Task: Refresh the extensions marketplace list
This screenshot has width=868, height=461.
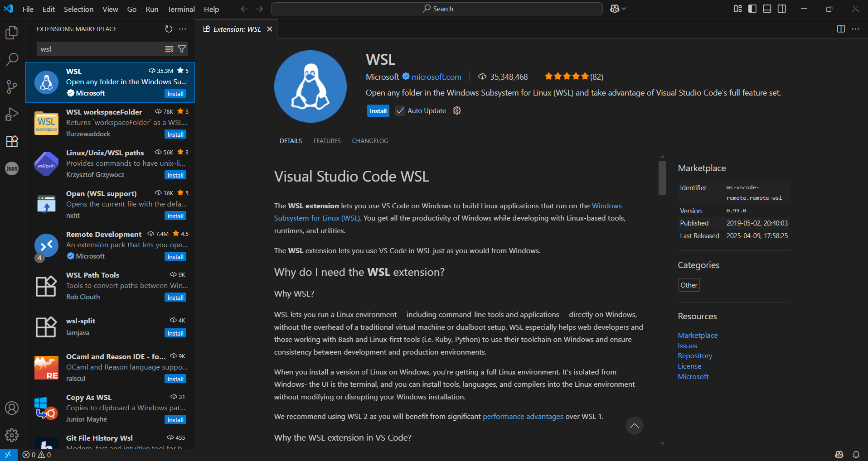Action: coord(169,29)
